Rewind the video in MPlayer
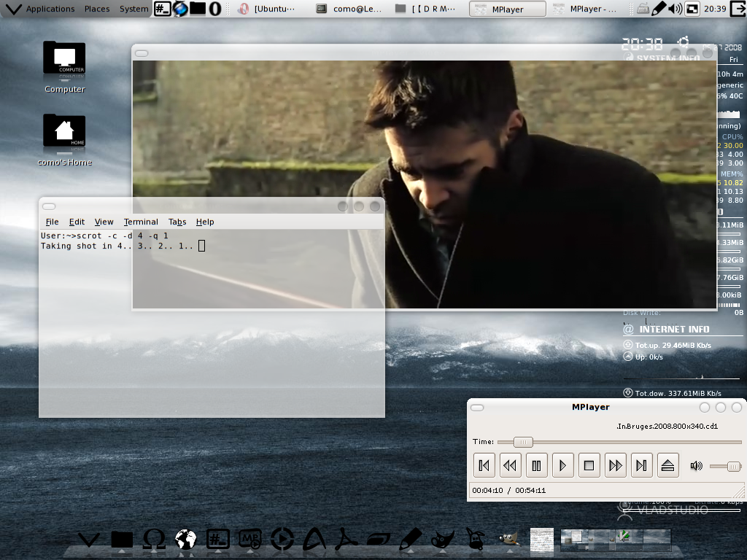Viewport: 747px width, 560px height. pyautogui.click(x=510, y=465)
